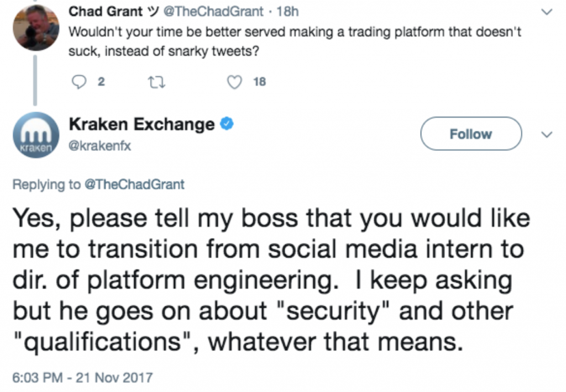Follow the Kraken Exchange account
566x392 pixels.
tap(471, 134)
